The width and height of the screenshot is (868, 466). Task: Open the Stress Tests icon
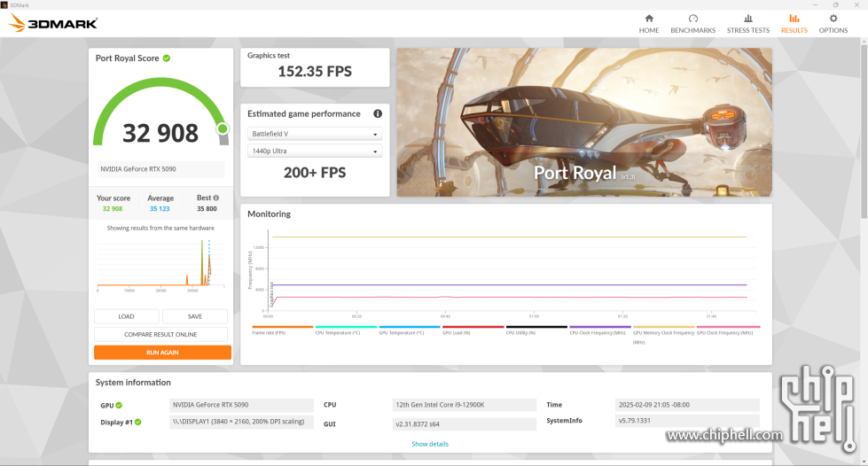pos(748,19)
